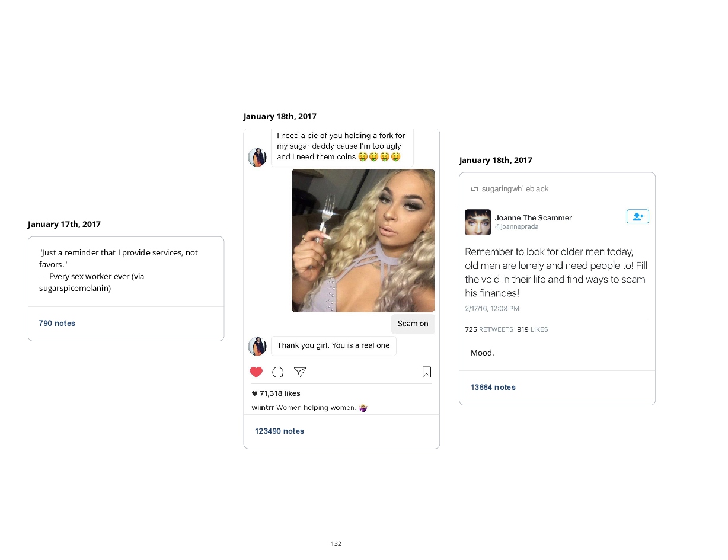The width and height of the screenshot is (728, 560).
Task: Click the 'Scam on' reply bubble
Action: coord(413,324)
